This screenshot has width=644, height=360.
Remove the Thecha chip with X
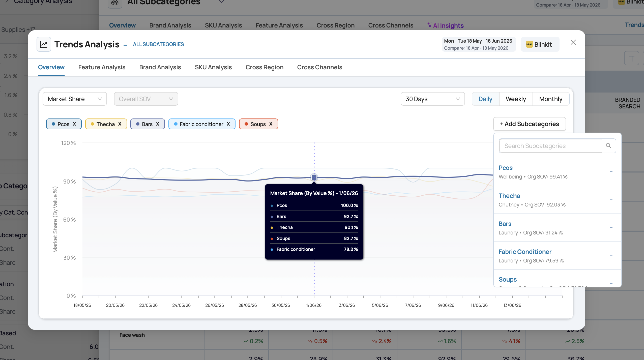pyautogui.click(x=120, y=124)
